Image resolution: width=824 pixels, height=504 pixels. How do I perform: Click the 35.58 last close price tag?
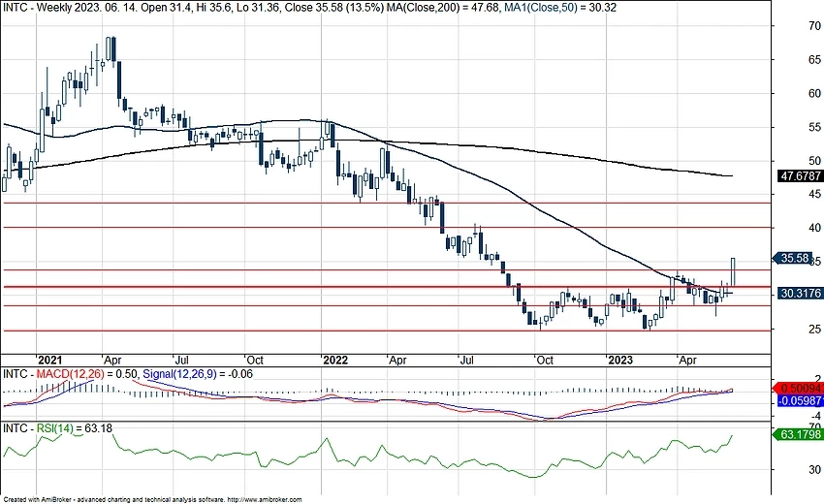pyautogui.click(x=794, y=258)
